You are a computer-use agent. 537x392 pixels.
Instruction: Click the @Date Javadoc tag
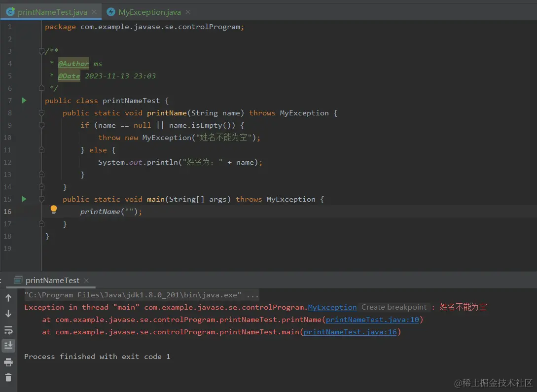click(69, 76)
